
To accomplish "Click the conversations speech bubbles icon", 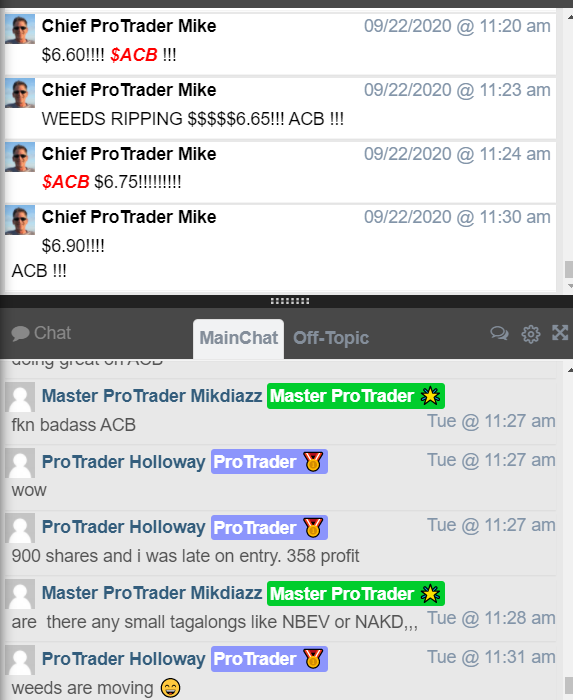I will [499, 333].
